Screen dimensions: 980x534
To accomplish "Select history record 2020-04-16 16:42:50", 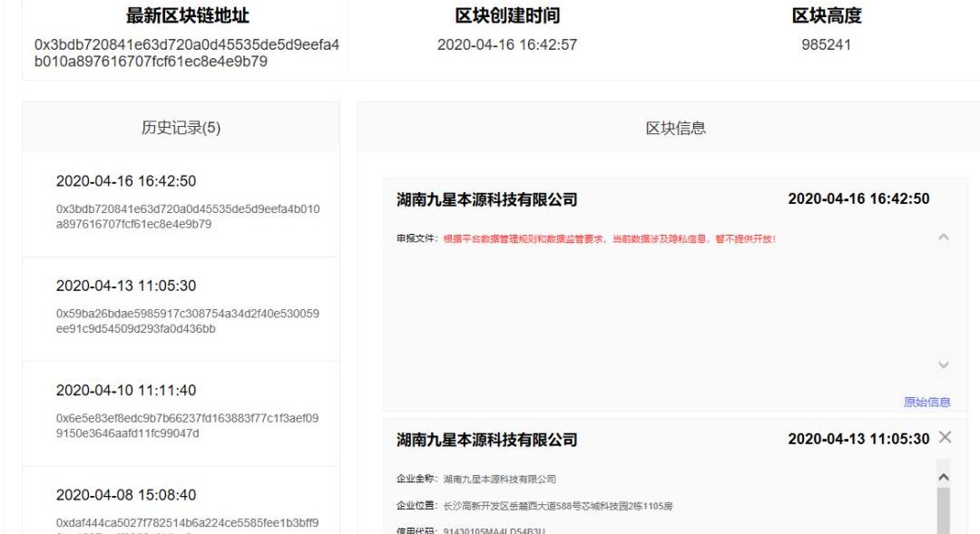I will 125,181.
